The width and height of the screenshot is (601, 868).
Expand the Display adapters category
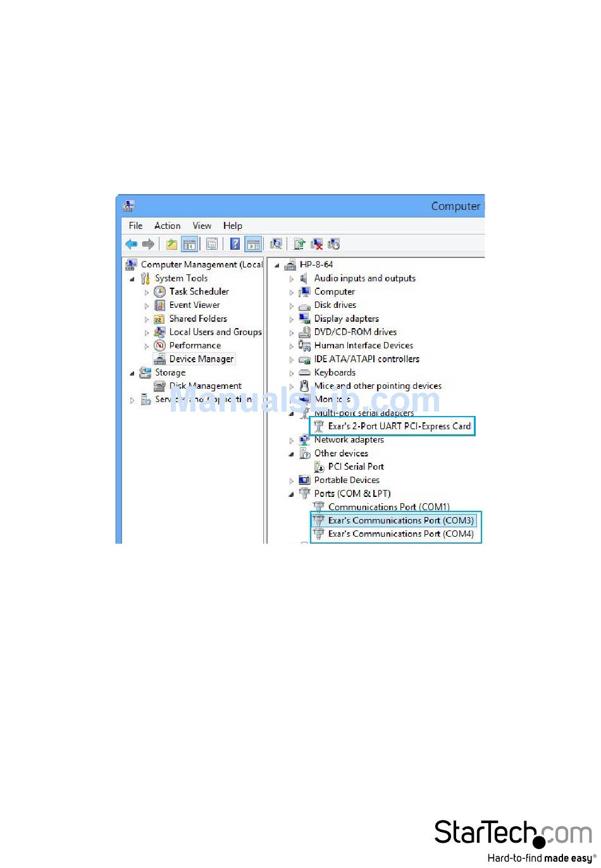coord(292,319)
